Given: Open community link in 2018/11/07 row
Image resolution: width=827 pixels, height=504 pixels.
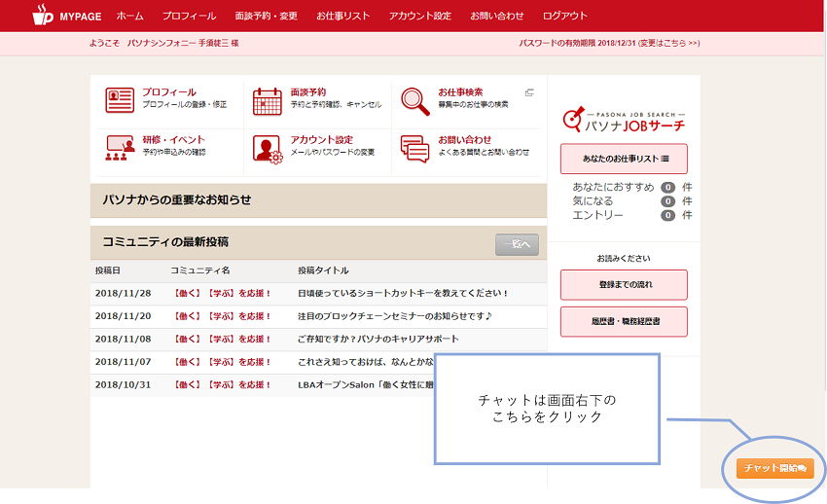Looking at the screenshot, I should 222,362.
